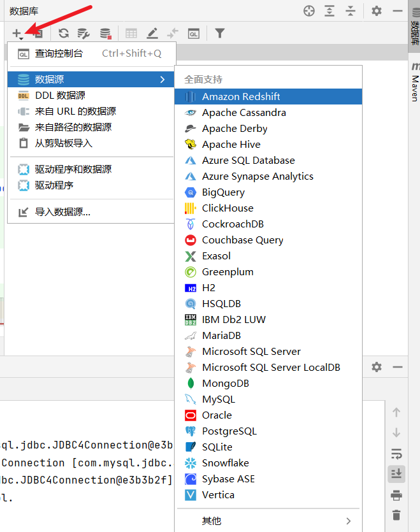The height and width of the screenshot is (532, 420).
Task: Open data source properties wrench icon
Action: [83, 33]
